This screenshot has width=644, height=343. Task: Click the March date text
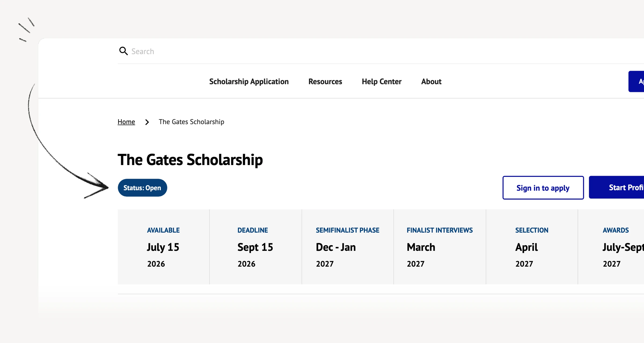click(421, 247)
